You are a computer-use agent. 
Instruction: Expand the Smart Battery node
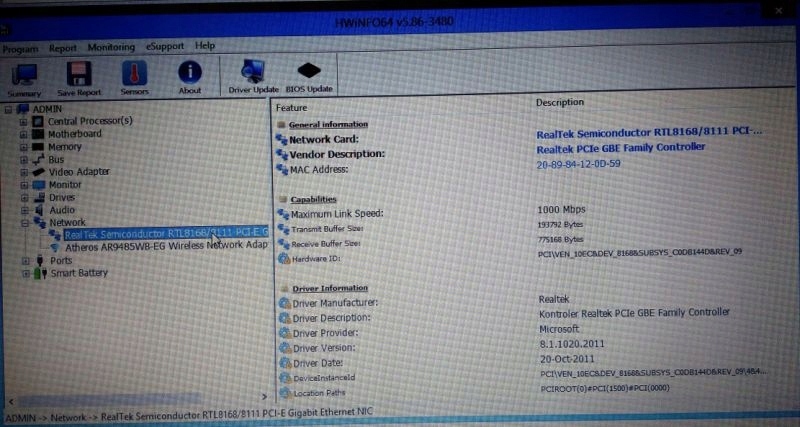(26, 273)
